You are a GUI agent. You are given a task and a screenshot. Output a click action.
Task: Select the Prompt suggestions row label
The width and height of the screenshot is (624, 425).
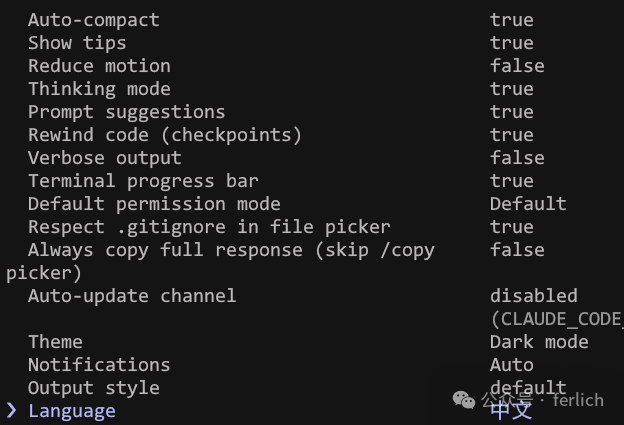pos(126,112)
